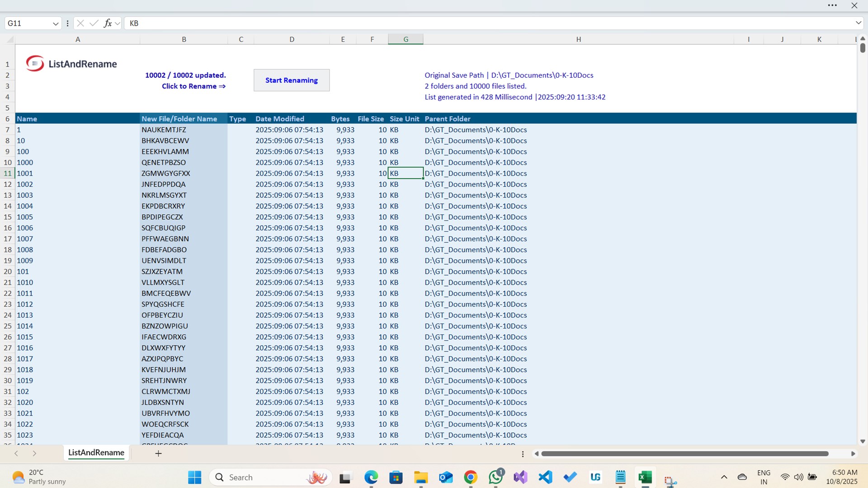Click the OneDrive cloud tray icon
The image size is (868, 488).
742,477
